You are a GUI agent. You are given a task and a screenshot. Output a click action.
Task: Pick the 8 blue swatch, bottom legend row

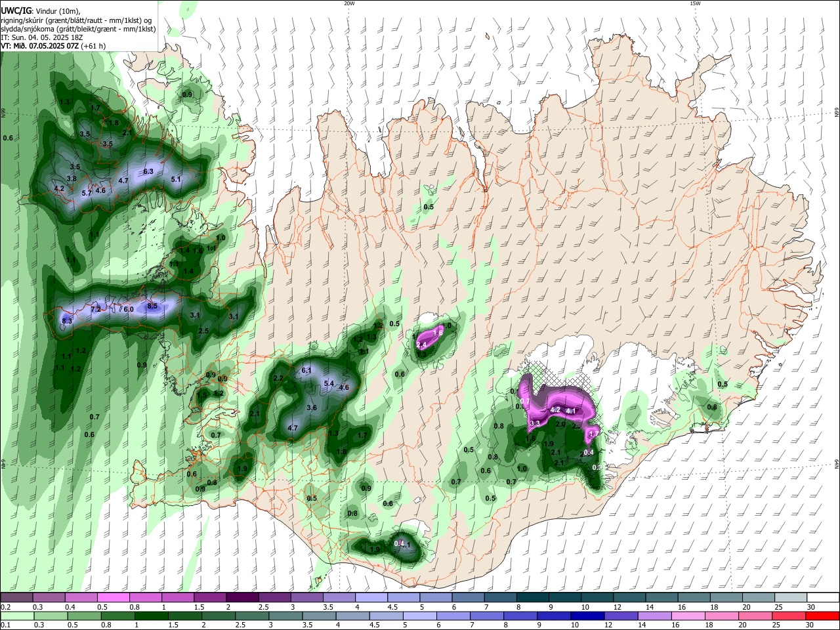click(x=520, y=616)
